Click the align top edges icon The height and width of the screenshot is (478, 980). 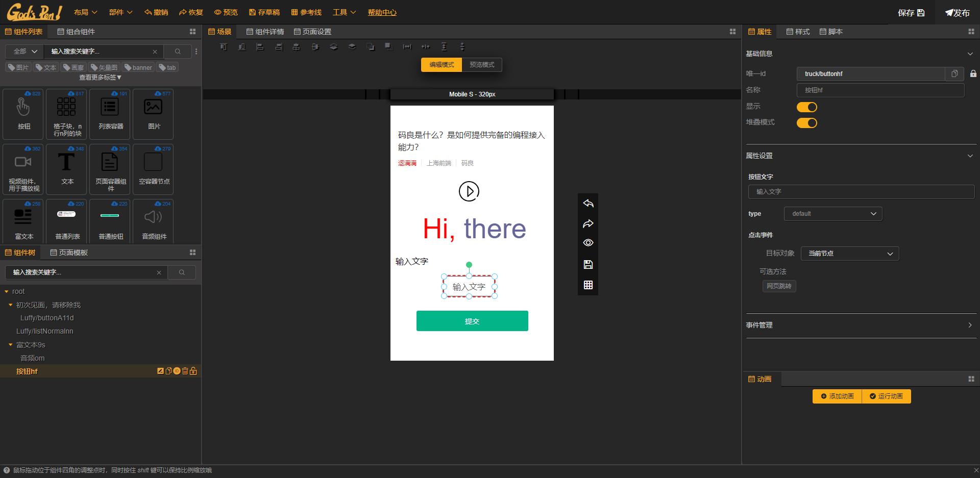pyautogui.click(x=223, y=47)
